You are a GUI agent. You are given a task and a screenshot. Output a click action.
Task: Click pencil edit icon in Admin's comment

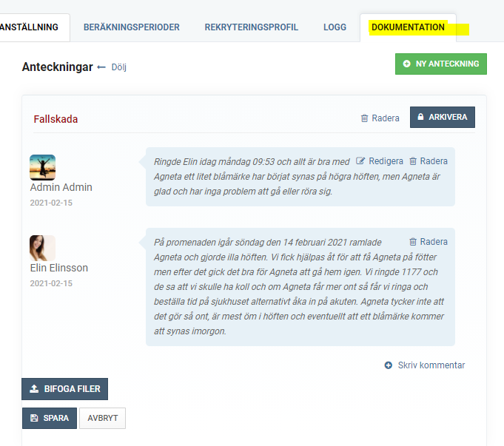(360, 161)
